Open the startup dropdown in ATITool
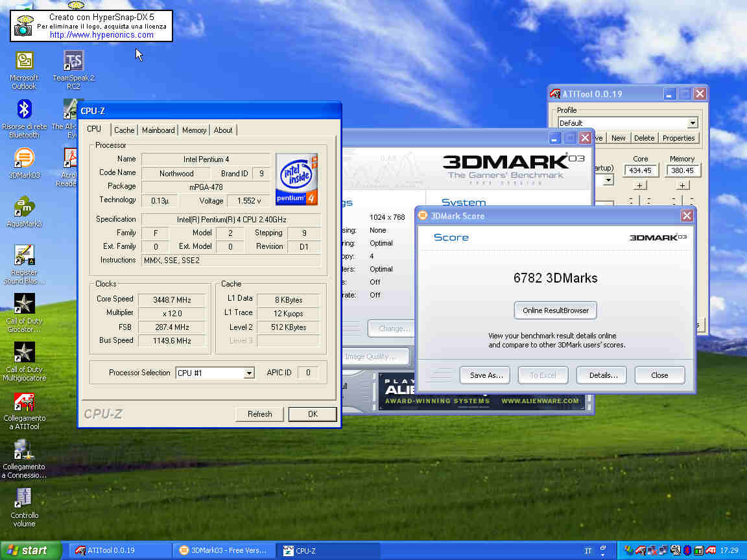The width and height of the screenshot is (747, 560). pos(608,180)
